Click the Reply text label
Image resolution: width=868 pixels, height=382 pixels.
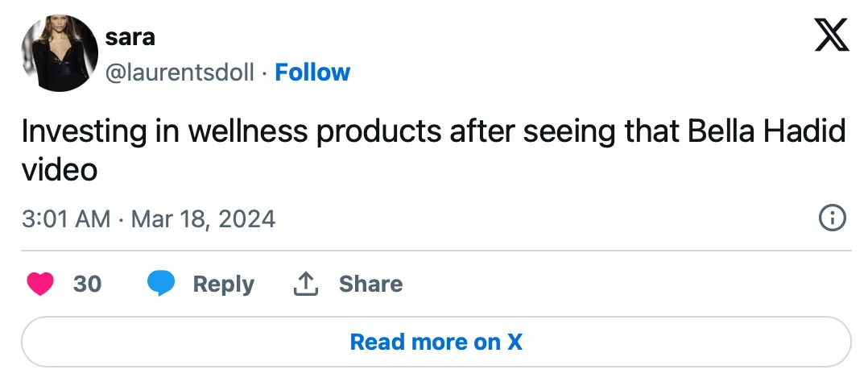tap(224, 284)
